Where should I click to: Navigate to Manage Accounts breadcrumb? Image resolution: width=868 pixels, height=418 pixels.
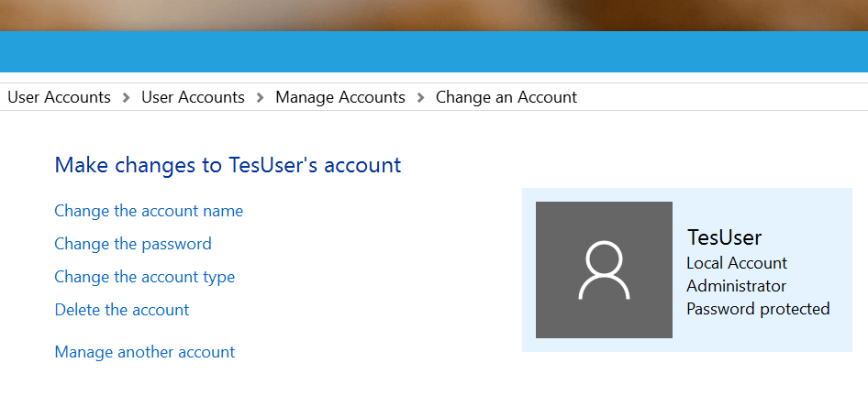point(340,97)
